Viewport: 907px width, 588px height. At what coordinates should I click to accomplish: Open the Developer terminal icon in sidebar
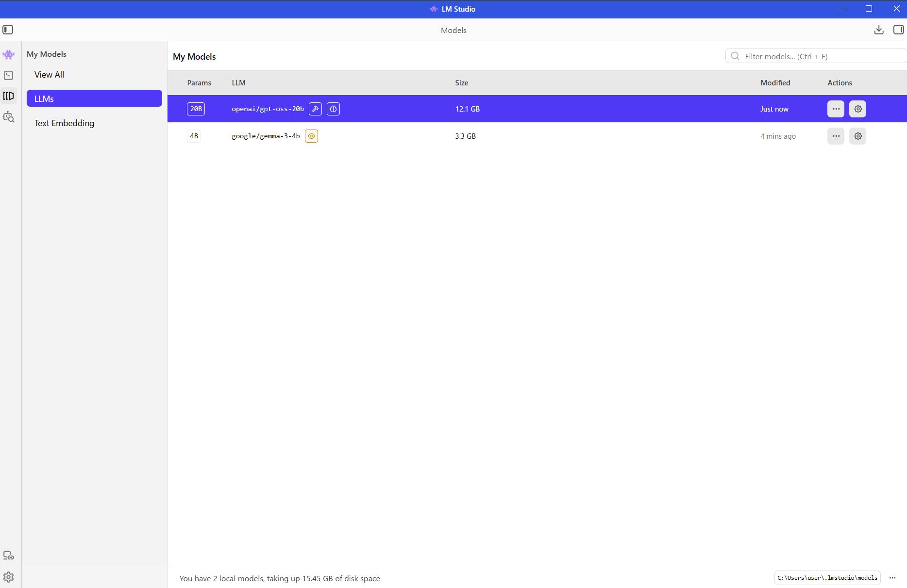pyautogui.click(x=8, y=75)
